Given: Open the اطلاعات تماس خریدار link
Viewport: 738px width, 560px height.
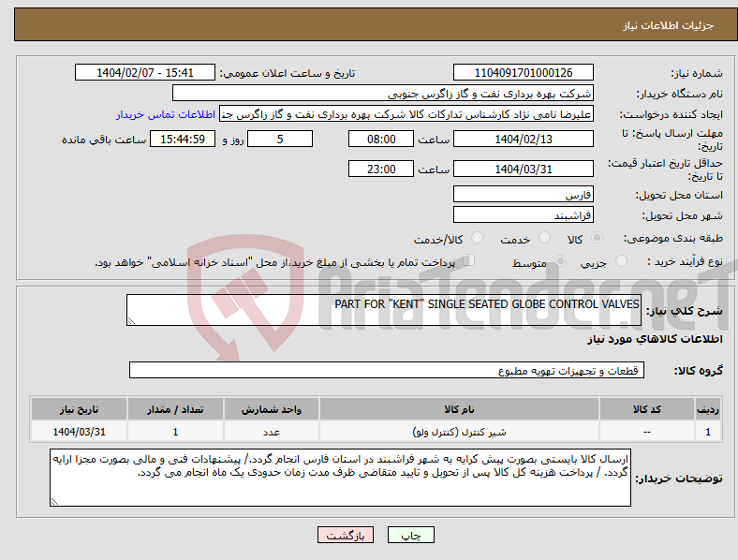Looking at the screenshot, I should click(x=166, y=114).
